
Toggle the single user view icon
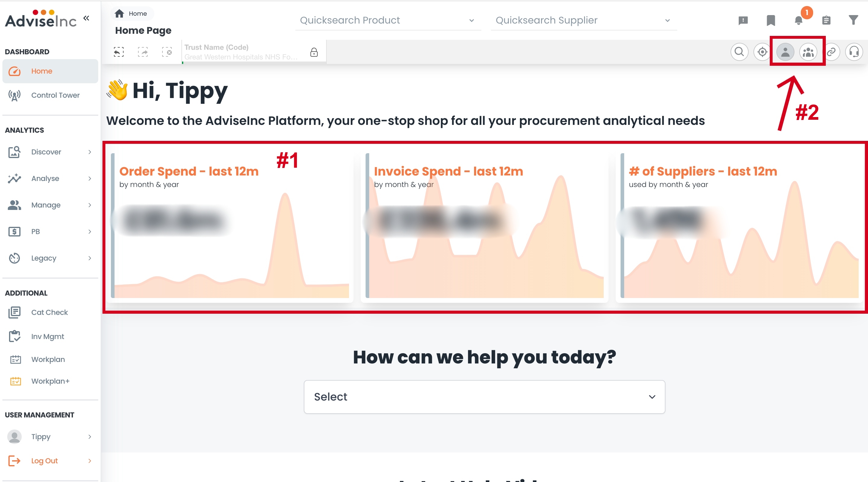coord(785,52)
